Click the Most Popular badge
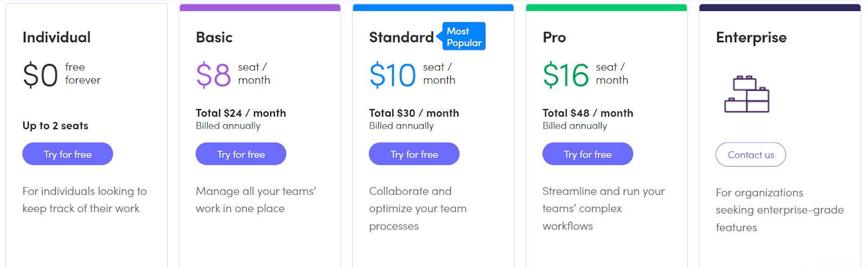 coord(463,37)
